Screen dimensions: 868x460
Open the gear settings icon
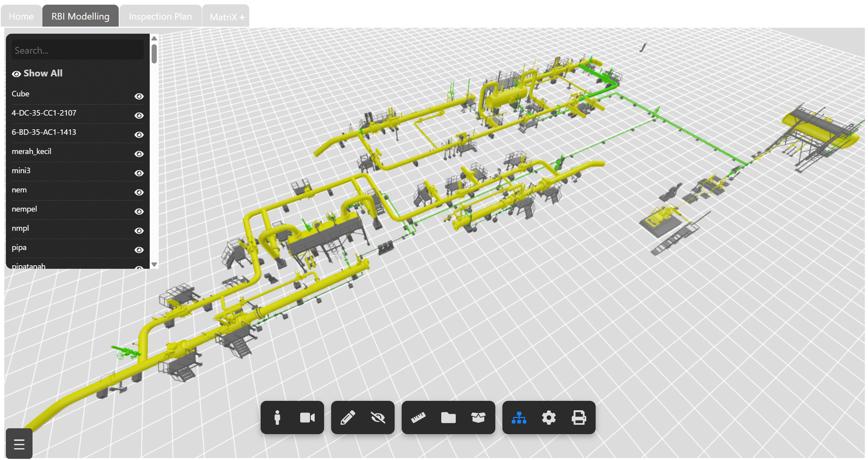click(x=548, y=417)
